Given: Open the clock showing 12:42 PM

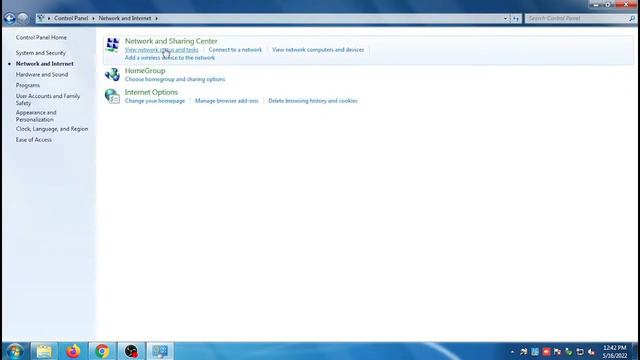Looking at the screenshot, I should (615, 351).
